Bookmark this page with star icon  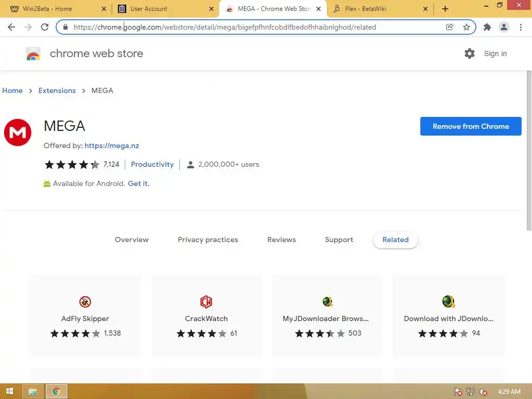tap(467, 27)
